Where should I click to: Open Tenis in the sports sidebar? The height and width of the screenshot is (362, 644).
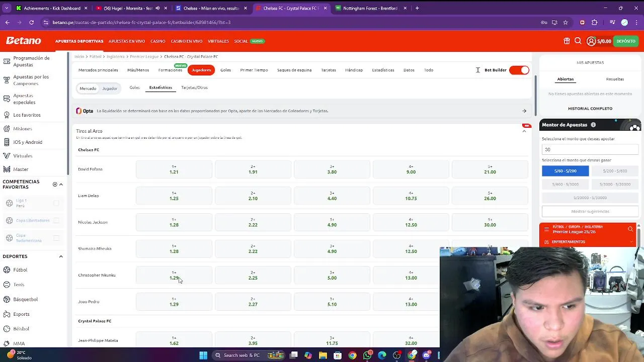tap(19, 285)
